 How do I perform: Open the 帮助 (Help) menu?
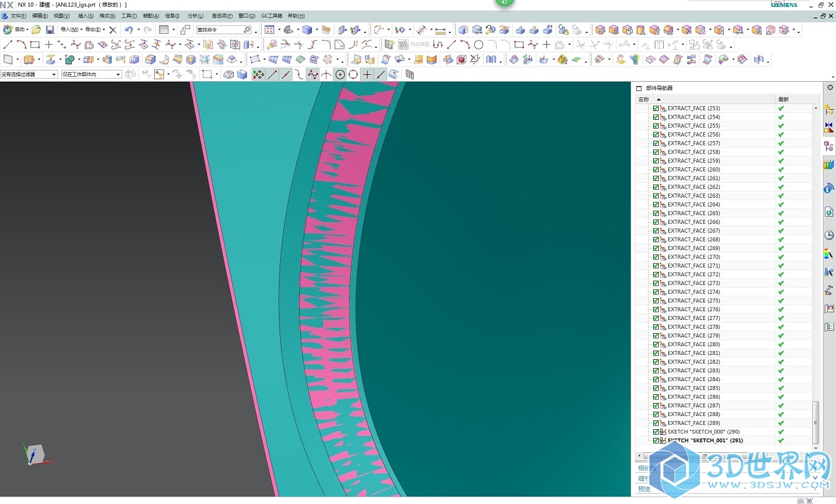coord(296,16)
